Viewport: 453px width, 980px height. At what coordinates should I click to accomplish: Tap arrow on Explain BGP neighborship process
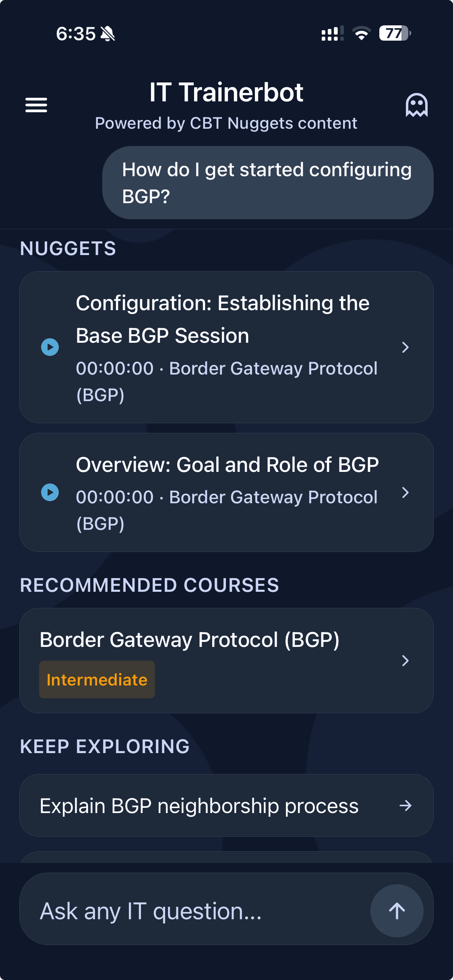click(405, 805)
